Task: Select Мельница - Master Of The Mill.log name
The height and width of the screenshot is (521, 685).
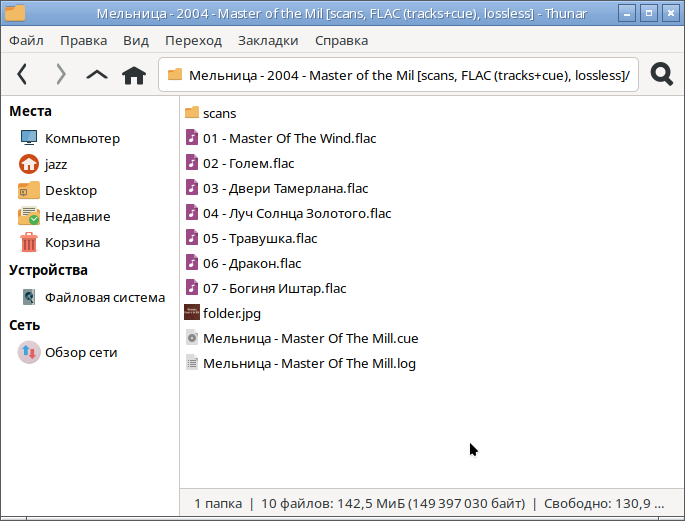Action: [x=309, y=363]
